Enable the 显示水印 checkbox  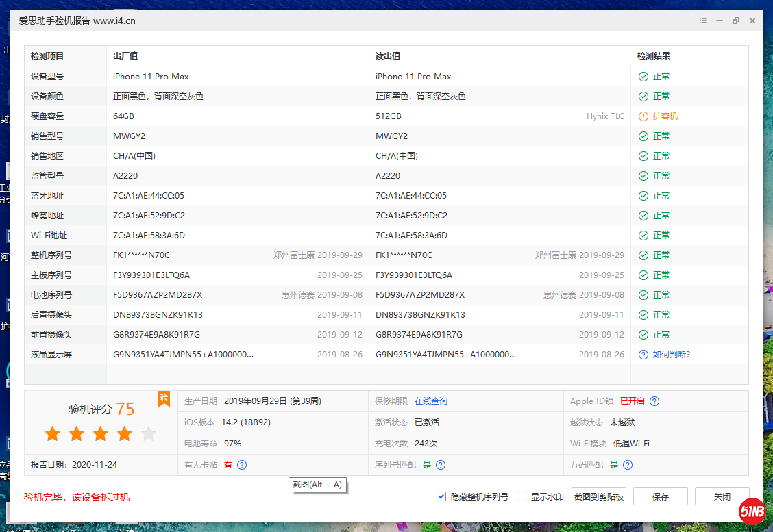point(522,496)
